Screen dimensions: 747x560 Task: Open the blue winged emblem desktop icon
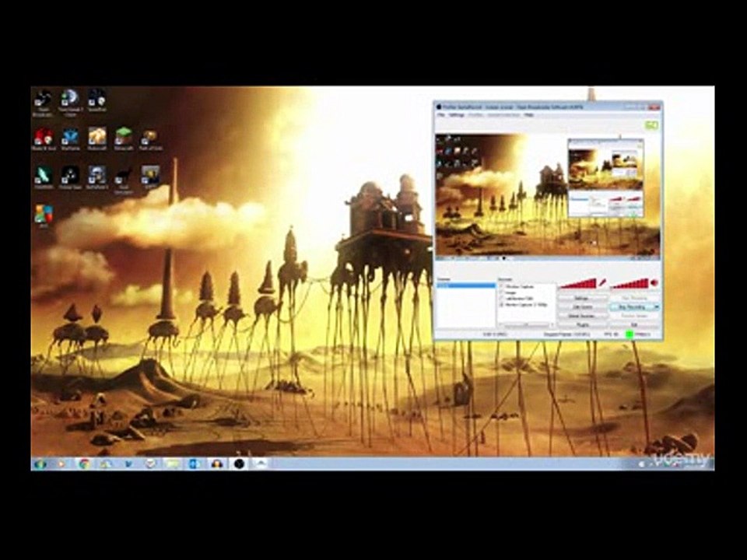tap(70, 139)
